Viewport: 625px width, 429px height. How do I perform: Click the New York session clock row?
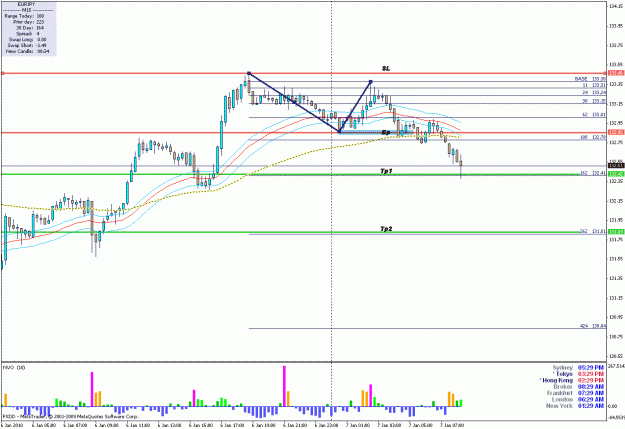[575, 406]
